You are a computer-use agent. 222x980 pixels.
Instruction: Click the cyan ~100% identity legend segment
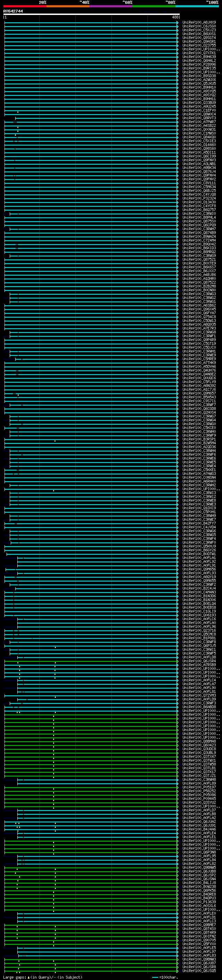coord(197,6)
